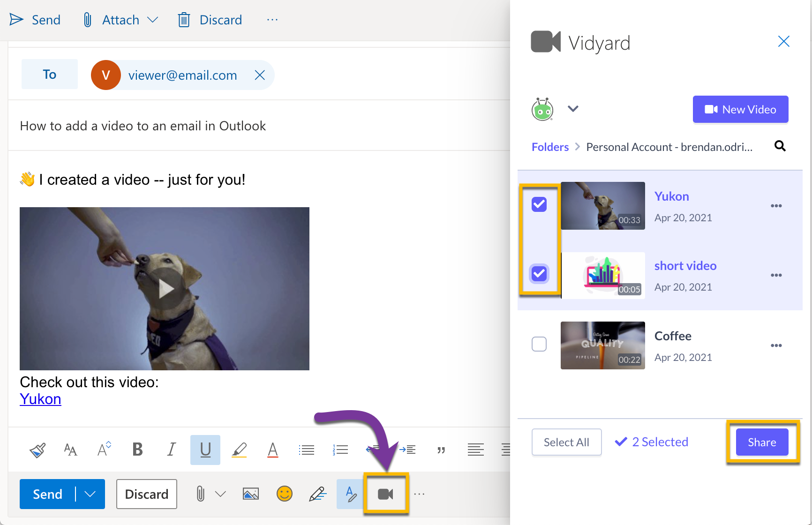The height and width of the screenshot is (525, 812).
Task: Open the Attach menu in top bar
Action: [120, 20]
